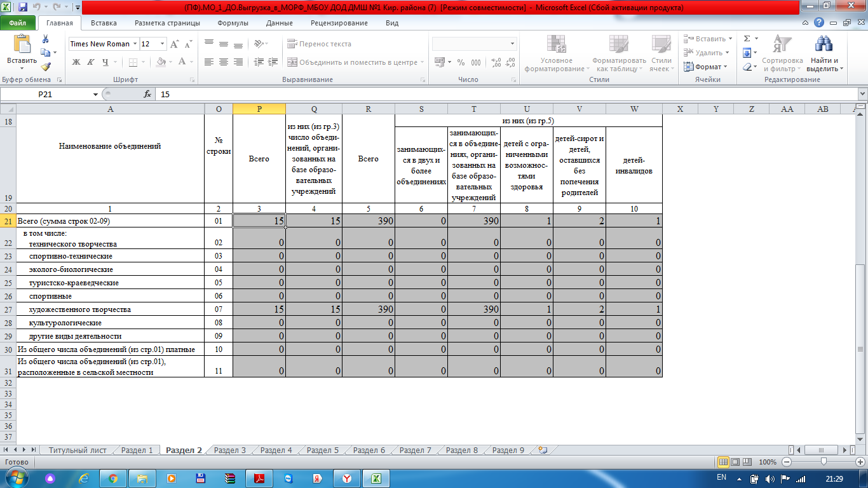Select the Format Painter brush icon
868x488 pixels.
(45, 66)
